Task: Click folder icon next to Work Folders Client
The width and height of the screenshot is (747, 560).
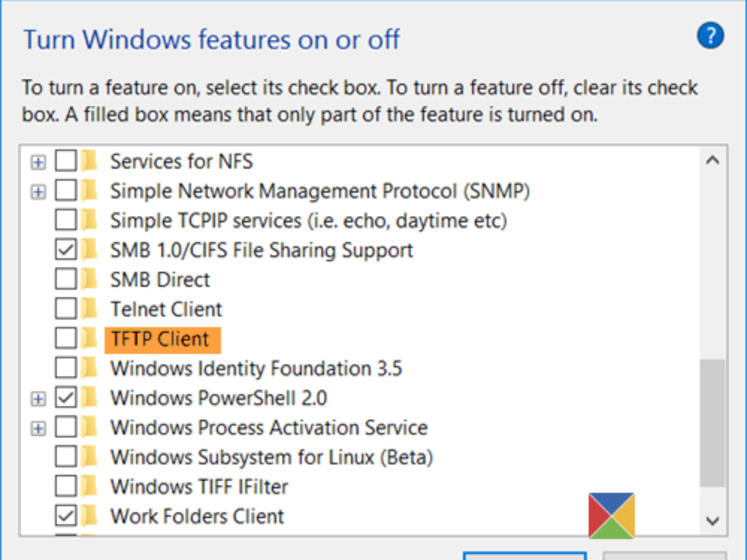Action: (x=90, y=516)
